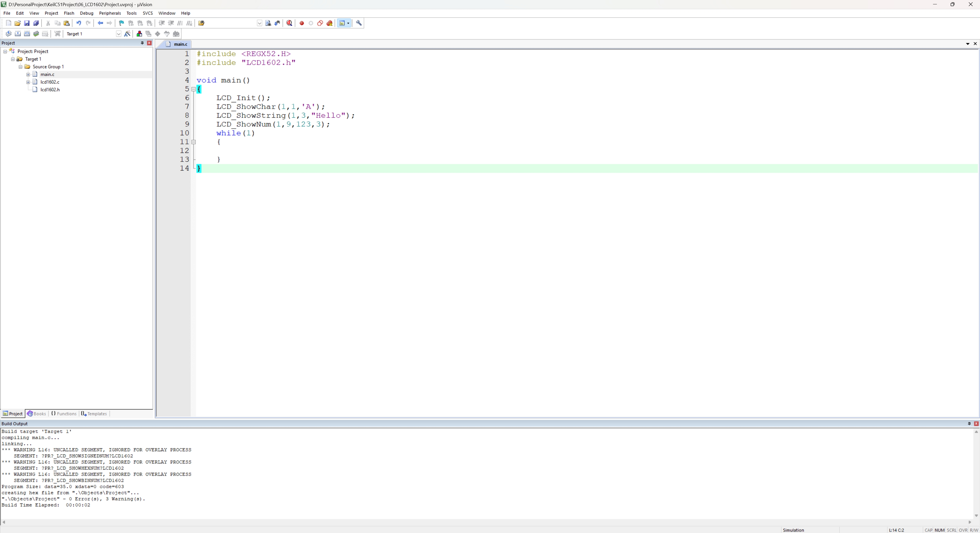Switch to the Templates panel tab
The width and height of the screenshot is (980, 533).
[x=94, y=414]
